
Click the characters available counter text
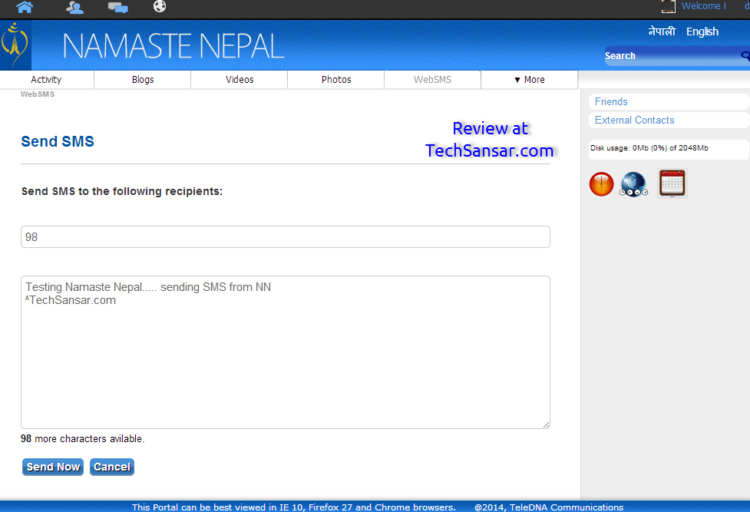click(x=82, y=439)
